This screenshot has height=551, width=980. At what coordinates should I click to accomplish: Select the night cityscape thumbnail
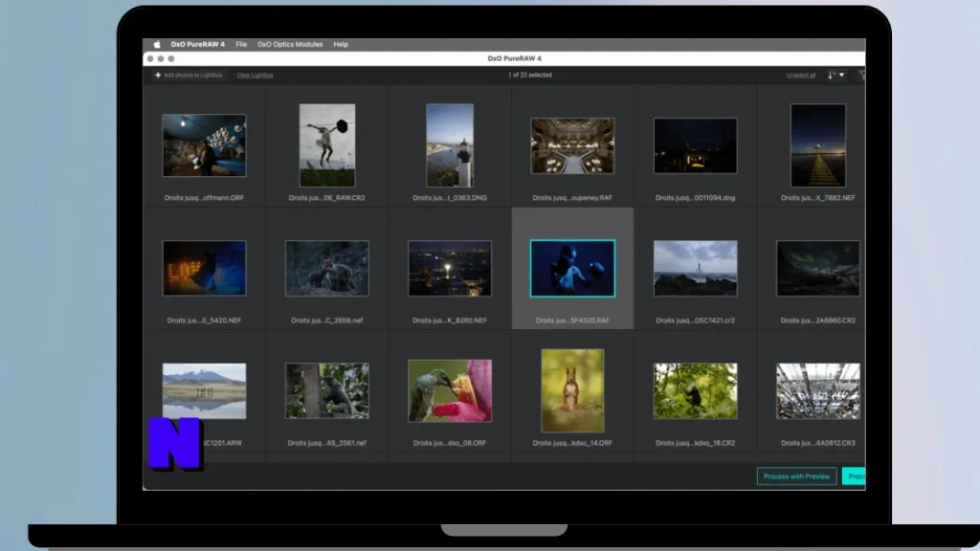coord(450,268)
